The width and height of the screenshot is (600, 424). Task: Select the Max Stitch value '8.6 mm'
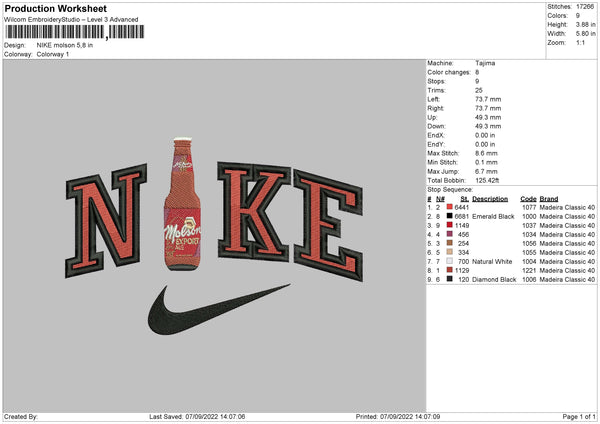[x=486, y=153]
